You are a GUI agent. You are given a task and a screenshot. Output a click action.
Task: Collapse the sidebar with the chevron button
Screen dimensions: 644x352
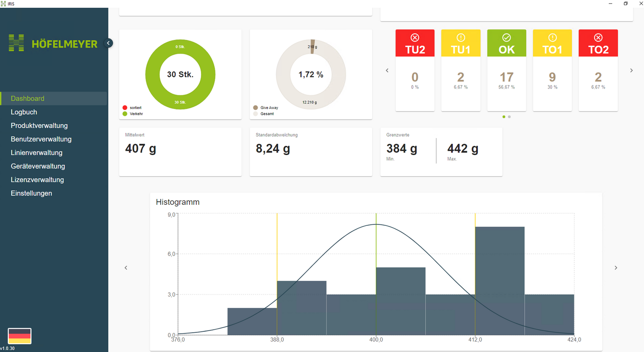click(x=109, y=43)
